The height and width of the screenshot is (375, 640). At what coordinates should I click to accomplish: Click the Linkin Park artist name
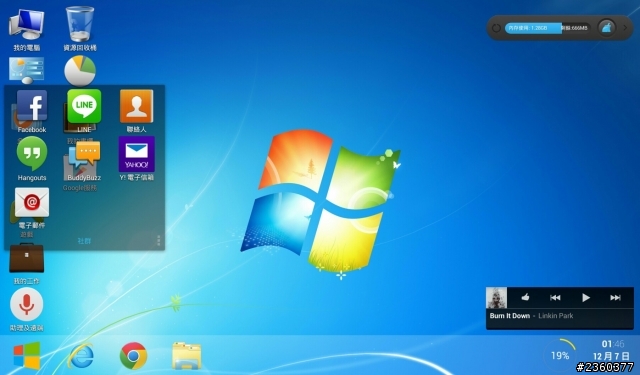(556, 316)
